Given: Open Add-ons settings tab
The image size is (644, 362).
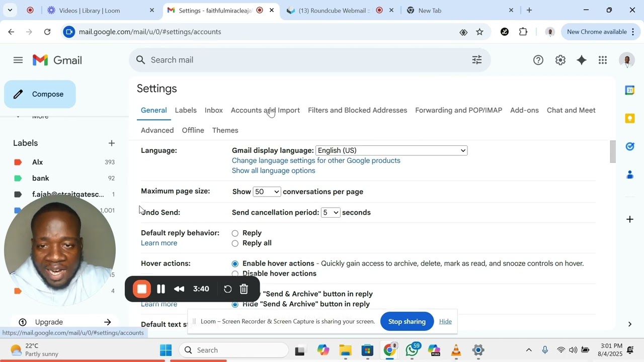Looking at the screenshot, I should pos(524,110).
